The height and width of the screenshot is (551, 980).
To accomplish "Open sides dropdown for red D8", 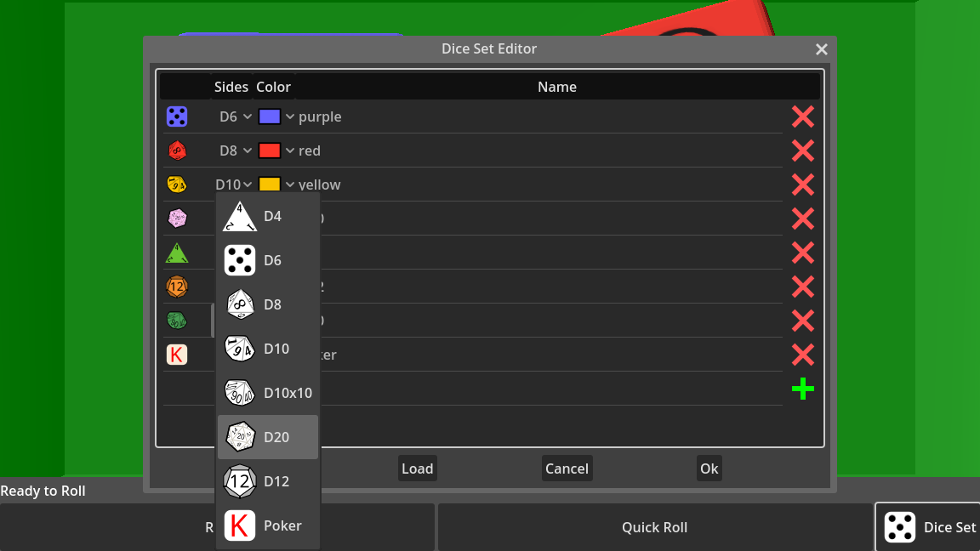I will click(x=235, y=151).
